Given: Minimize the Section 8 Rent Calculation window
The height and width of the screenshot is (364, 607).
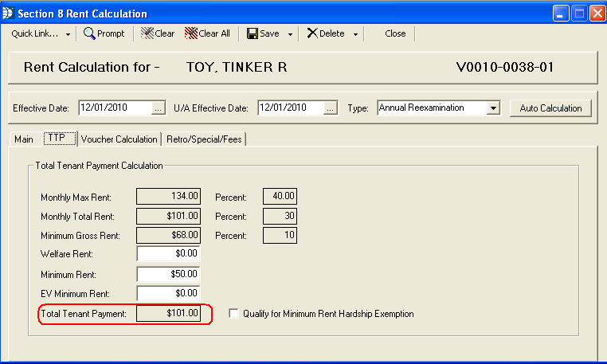Looking at the screenshot, I should tap(561, 14).
